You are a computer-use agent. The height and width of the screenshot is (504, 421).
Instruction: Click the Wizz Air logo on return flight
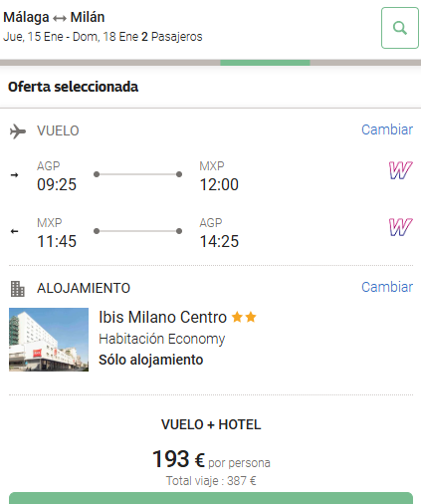[x=401, y=227]
